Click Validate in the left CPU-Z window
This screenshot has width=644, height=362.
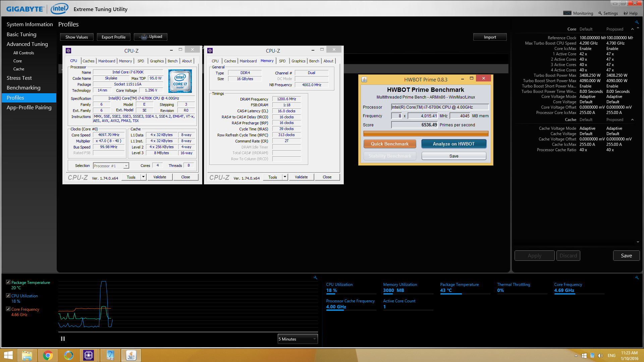[160, 177]
